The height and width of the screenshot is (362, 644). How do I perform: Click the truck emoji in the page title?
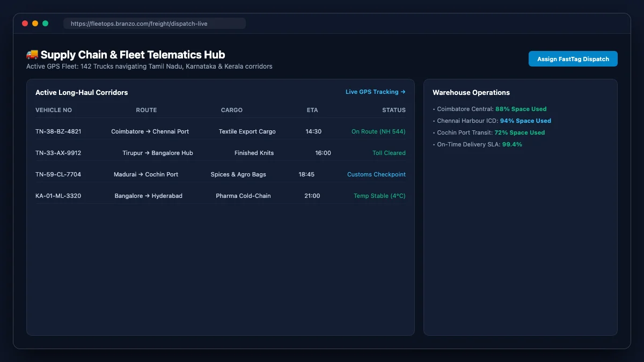pos(32,55)
